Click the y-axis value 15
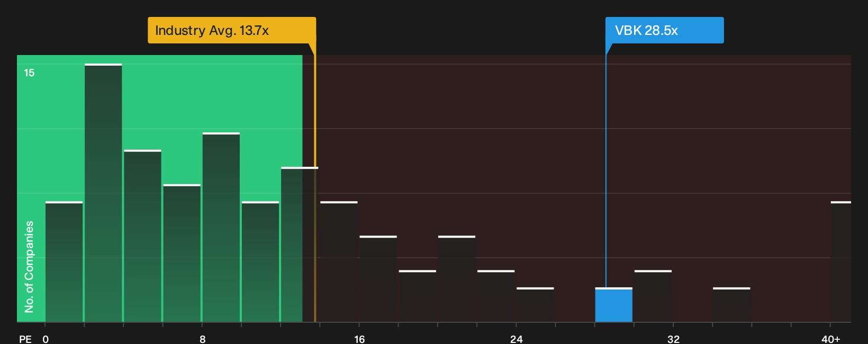 click(29, 73)
